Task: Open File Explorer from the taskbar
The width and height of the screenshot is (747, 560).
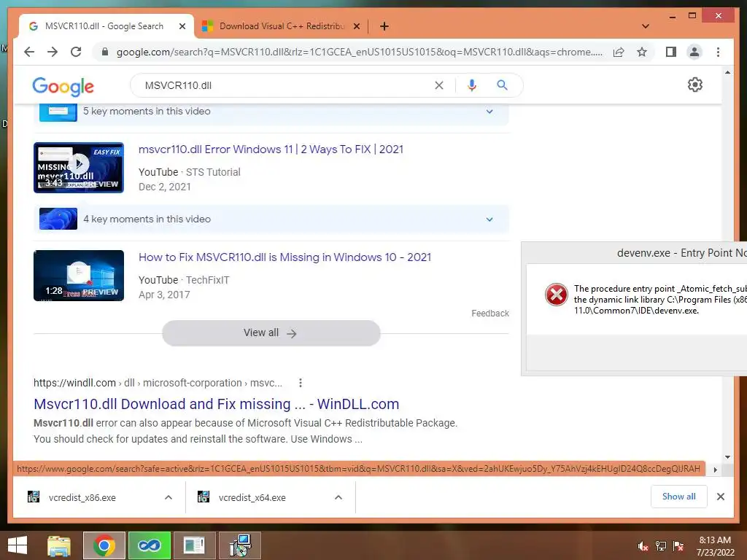Action: pyautogui.click(x=59, y=545)
